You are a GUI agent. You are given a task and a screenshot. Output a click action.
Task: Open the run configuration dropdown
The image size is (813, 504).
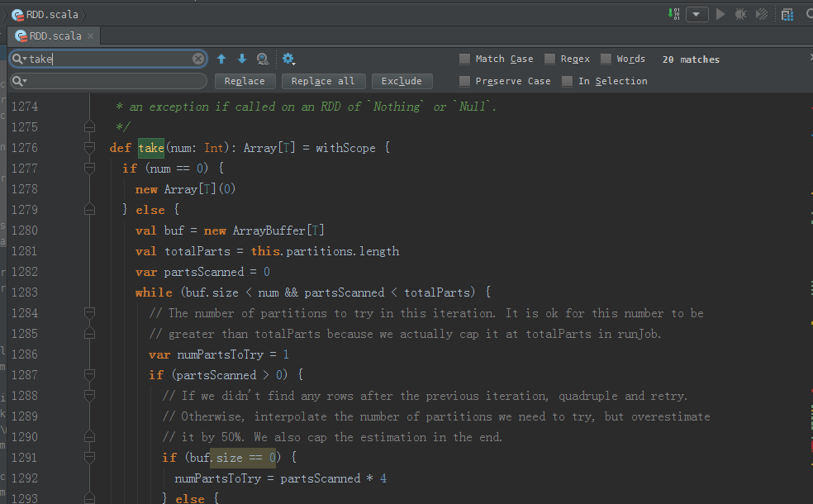(x=697, y=14)
